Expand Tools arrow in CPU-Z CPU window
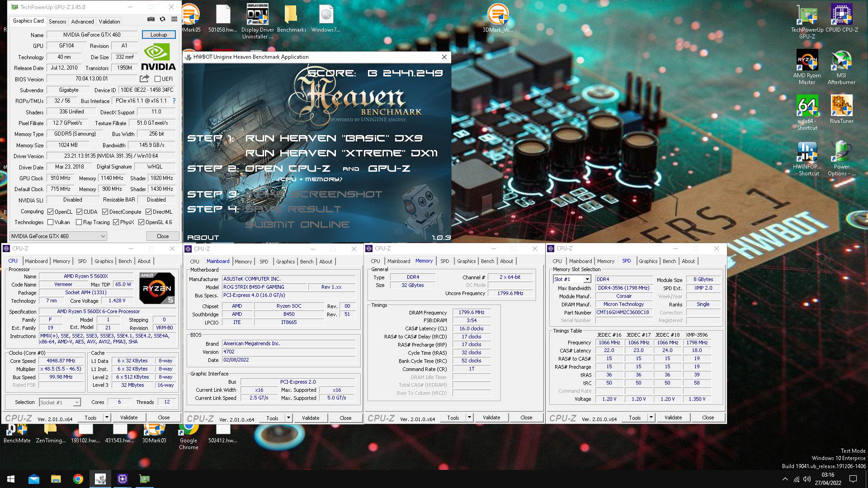The width and height of the screenshot is (868, 488). (x=107, y=418)
